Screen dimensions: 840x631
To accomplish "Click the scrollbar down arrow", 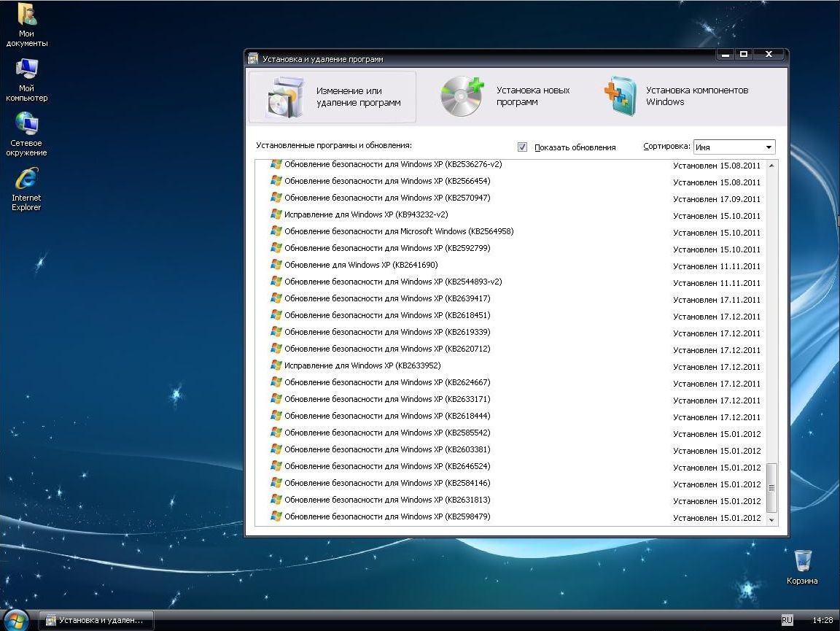I will click(771, 519).
